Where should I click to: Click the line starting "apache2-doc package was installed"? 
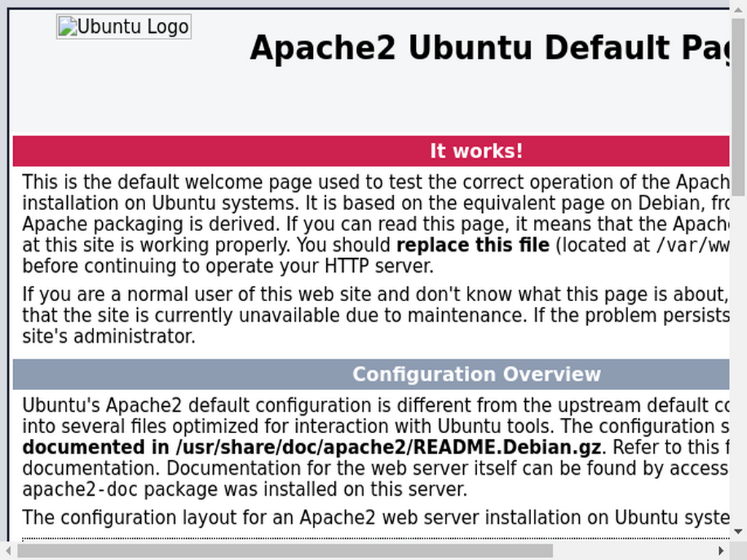(x=245, y=489)
